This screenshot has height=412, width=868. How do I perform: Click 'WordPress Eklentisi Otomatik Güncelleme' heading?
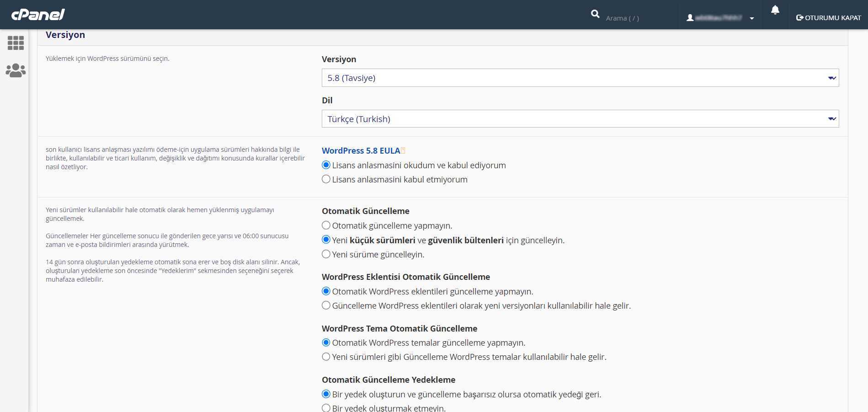406,277
